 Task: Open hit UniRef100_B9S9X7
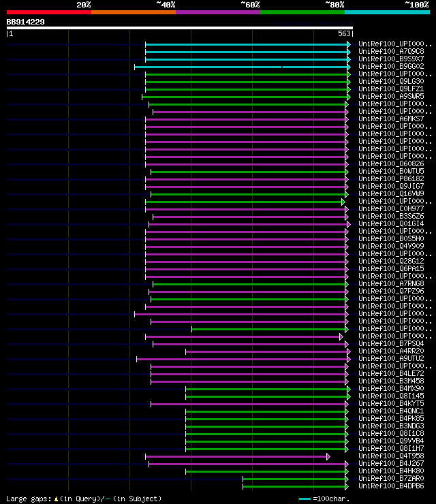click(391, 59)
